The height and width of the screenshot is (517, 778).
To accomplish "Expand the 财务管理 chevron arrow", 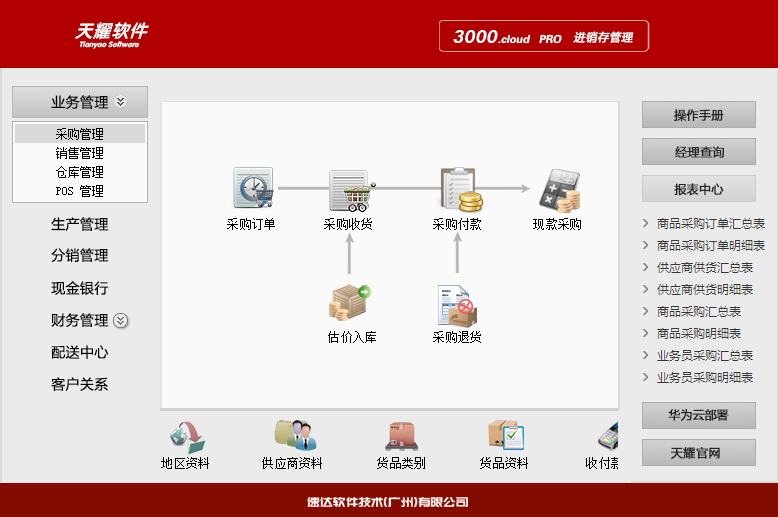I will (121, 321).
